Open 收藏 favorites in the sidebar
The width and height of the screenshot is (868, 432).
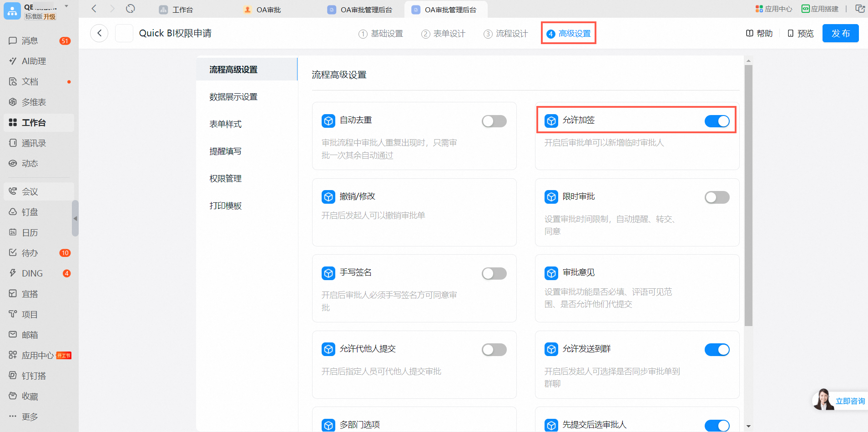(39, 397)
